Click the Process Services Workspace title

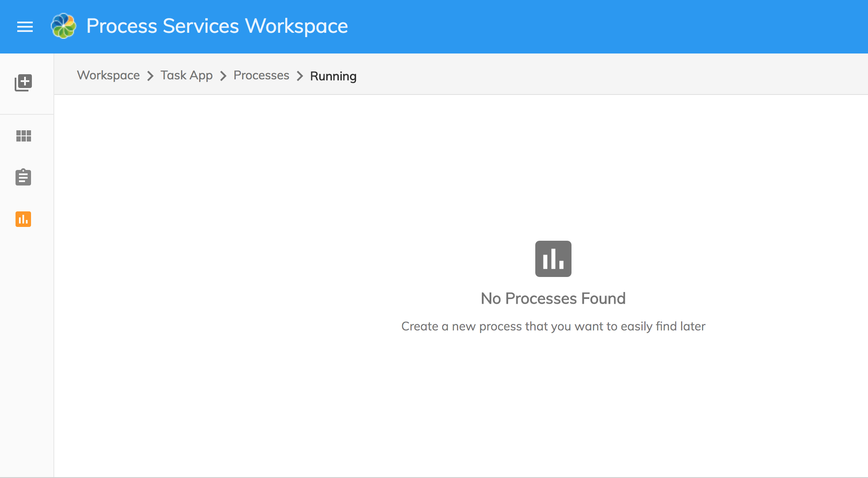pos(217,26)
